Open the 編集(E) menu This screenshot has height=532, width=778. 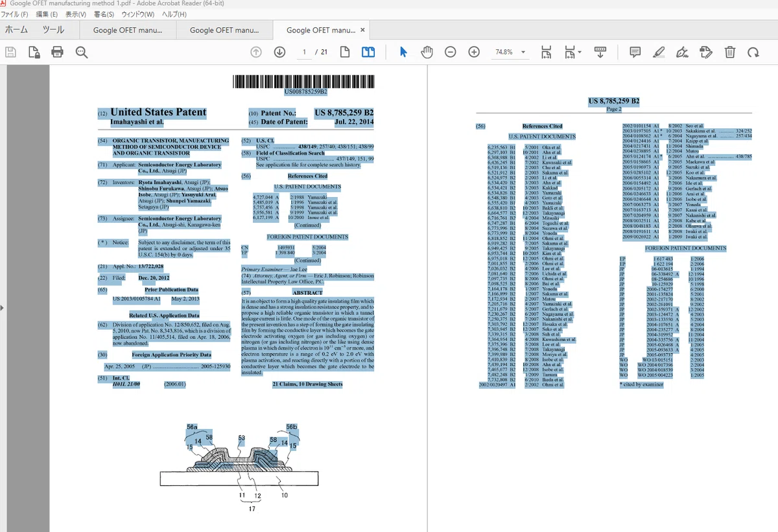(46, 14)
